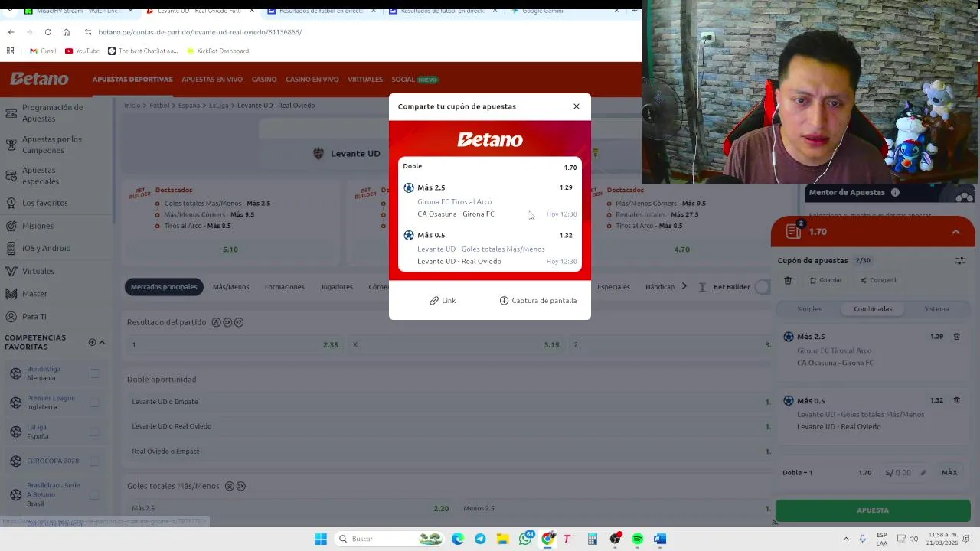Screen dimensions: 980x551
Task: Click the MÁX stake button
Action: [x=949, y=473]
